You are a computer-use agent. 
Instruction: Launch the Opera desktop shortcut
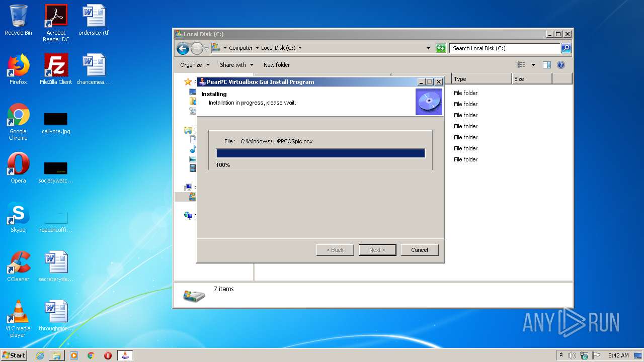pyautogui.click(x=18, y=168)
